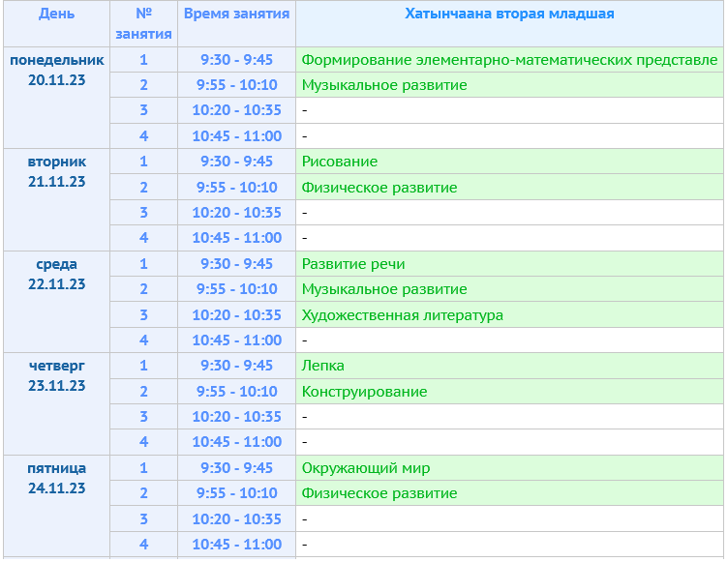Select the 'пятница 24.11.23' day cell
This screenshot has height=562, width=728.
[57, 478]
